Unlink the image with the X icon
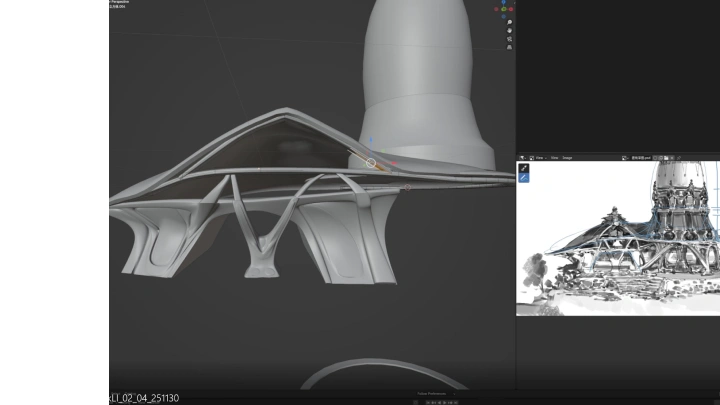Viewport: 720px width, 405px height. pos(672,158)
